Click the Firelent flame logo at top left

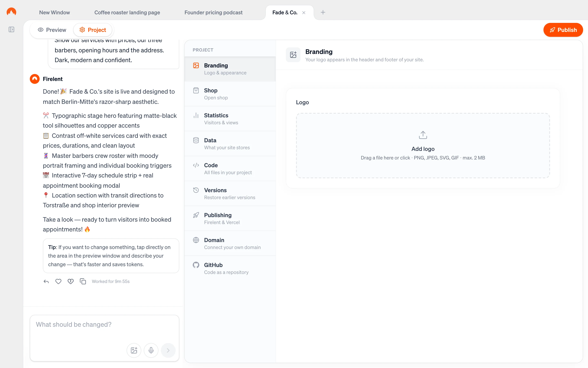pyautogui.click(x=11, y=11)
